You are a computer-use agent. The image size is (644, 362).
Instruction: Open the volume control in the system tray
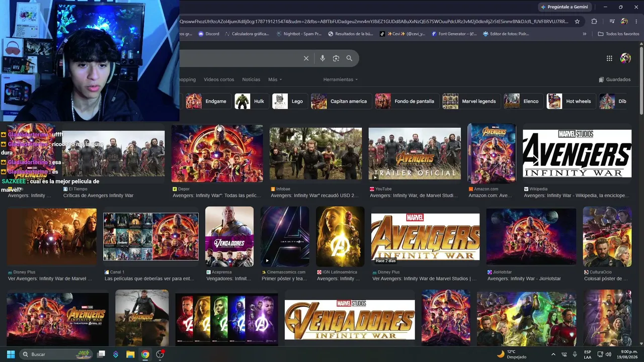coord(608,354)
